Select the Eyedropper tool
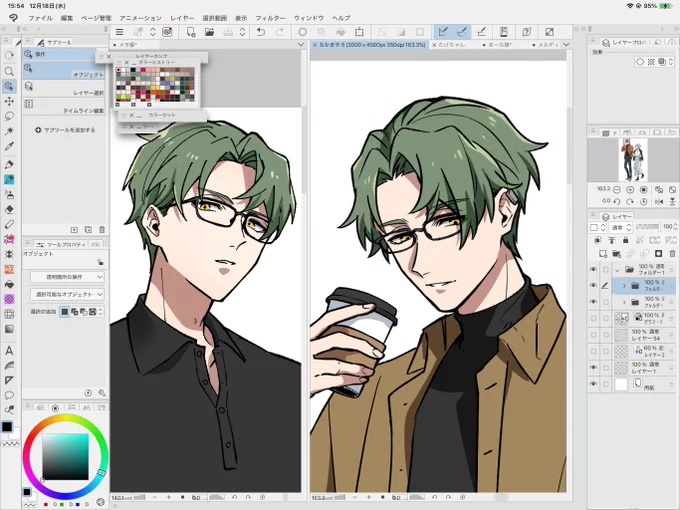680x510 pixels. point(9,146)
